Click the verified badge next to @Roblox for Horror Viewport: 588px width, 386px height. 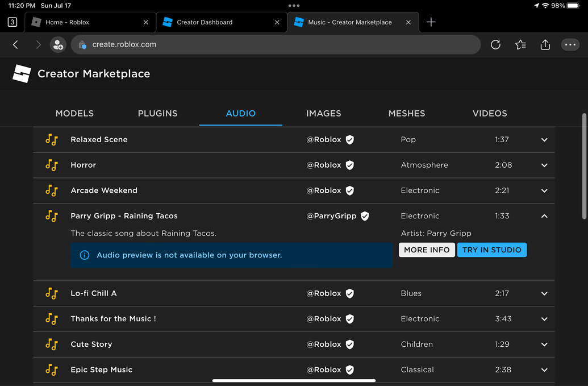point(349,165)
